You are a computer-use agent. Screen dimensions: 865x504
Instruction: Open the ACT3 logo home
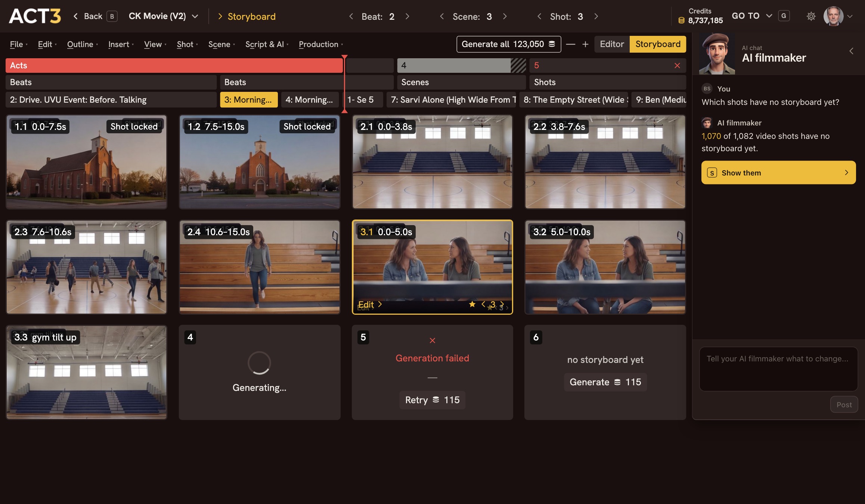pos(35,16)
